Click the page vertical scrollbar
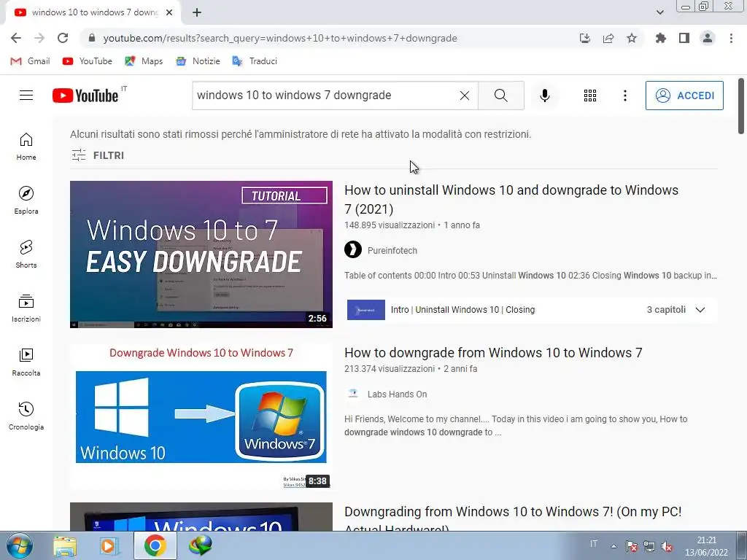 741,106
